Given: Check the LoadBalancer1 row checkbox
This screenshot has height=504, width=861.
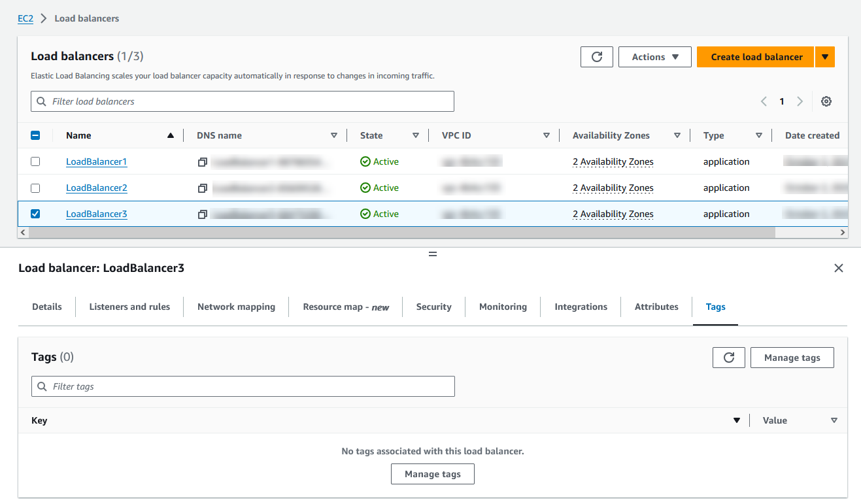Looking at the screenshot, I should tap(35, 161).
